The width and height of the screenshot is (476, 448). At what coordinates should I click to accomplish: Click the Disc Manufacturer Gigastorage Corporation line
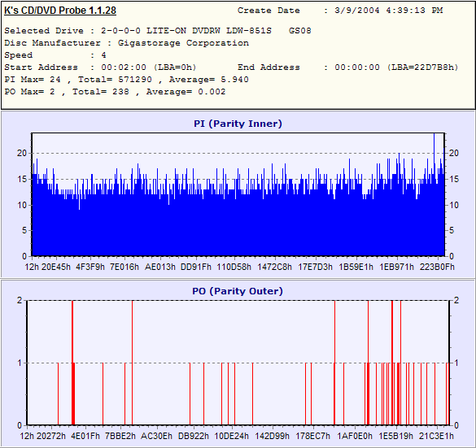(x=127, y=43)
